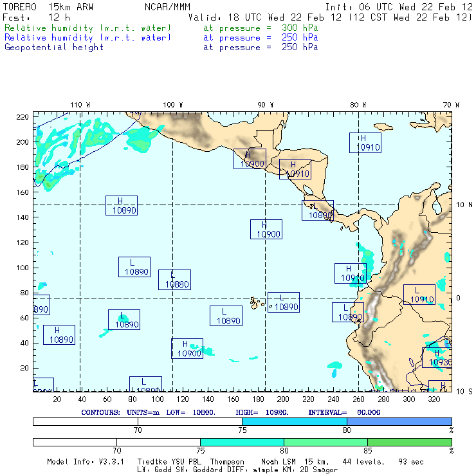Image resolution: width=476 pixels, height=476 pixels.
Task: Pick the dark green above-85% swatch in lower colorbar
Action: (x=410, y=442)
